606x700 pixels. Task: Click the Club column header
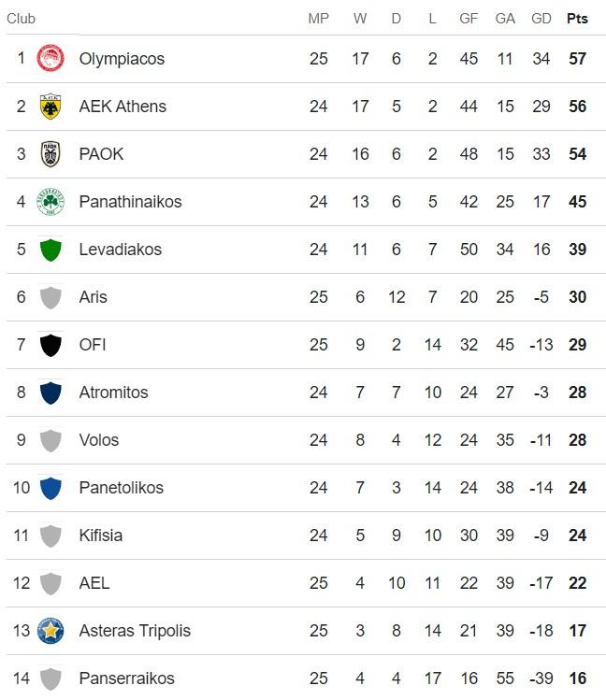tap(21, 19)
